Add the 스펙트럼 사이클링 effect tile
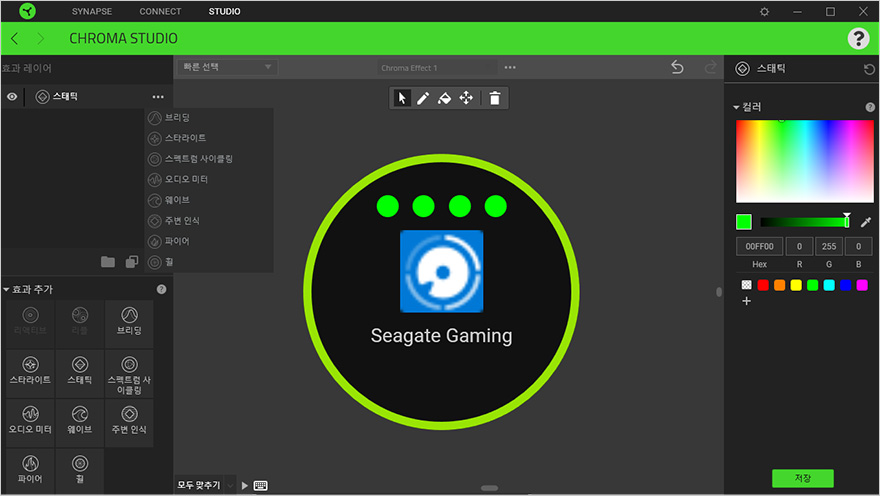880x496 pixels. pos(129,373)
